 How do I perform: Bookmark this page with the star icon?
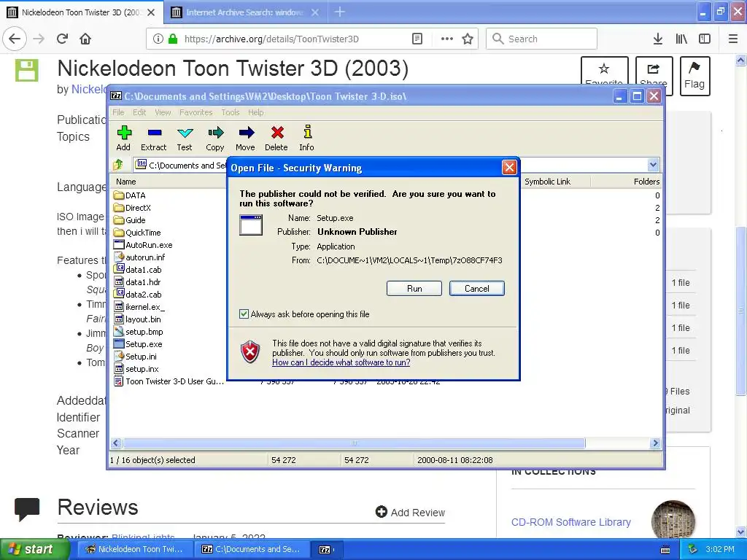(468, 39)
